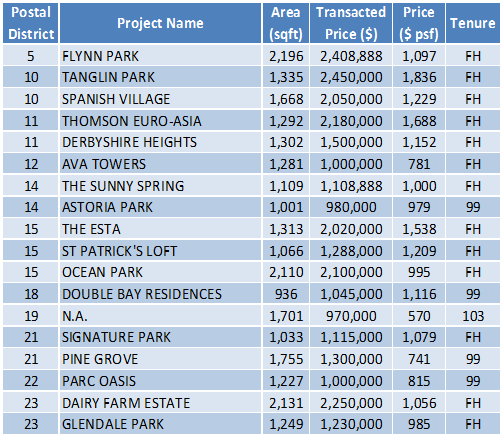The width and height of the screenshot is (502, 437).
Task: Select the ASTORIA PARK cell
Action: pos(160,207)
